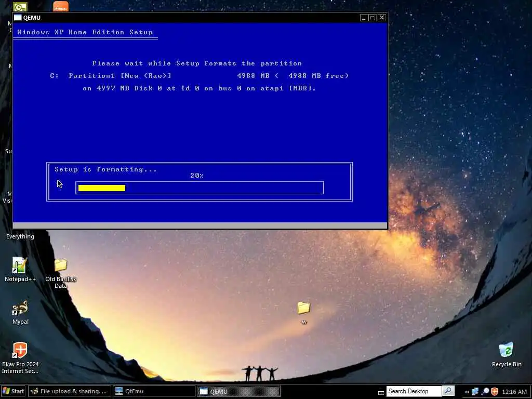Viewport: 532px width, 399px height.
Task: Switch to the QtEmu taskbar button
Action: [154, 391]
